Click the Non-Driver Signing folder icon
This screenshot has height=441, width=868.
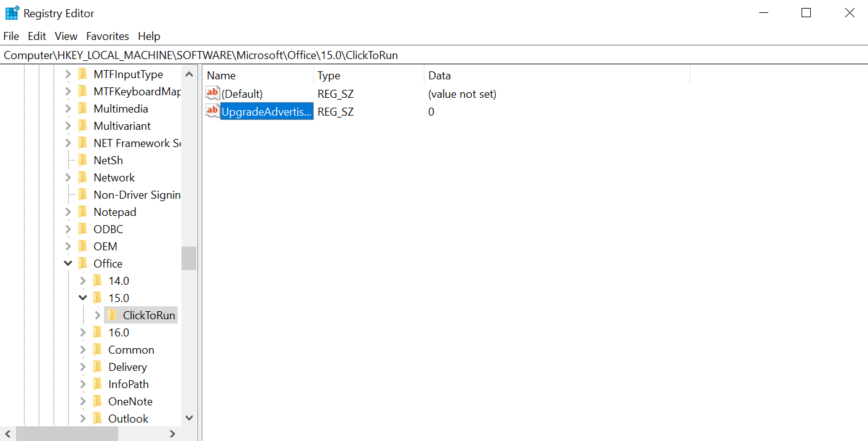click(x=82, y=195)
